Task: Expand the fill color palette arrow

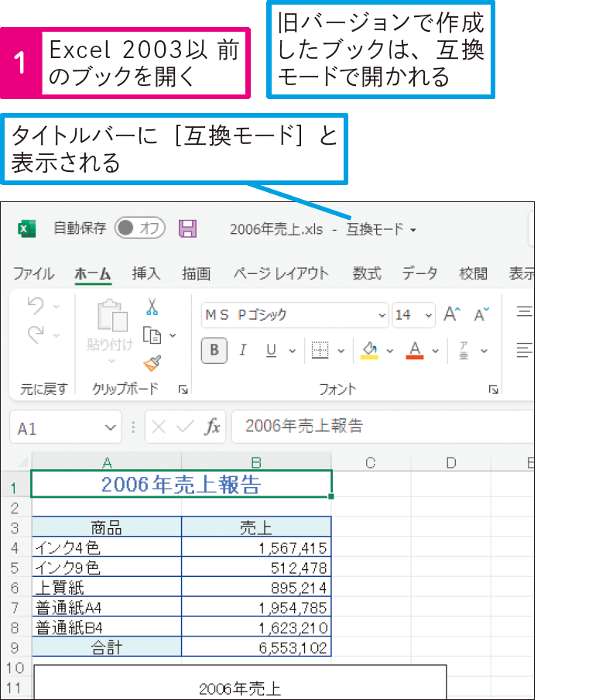Action: click(389, 351)
